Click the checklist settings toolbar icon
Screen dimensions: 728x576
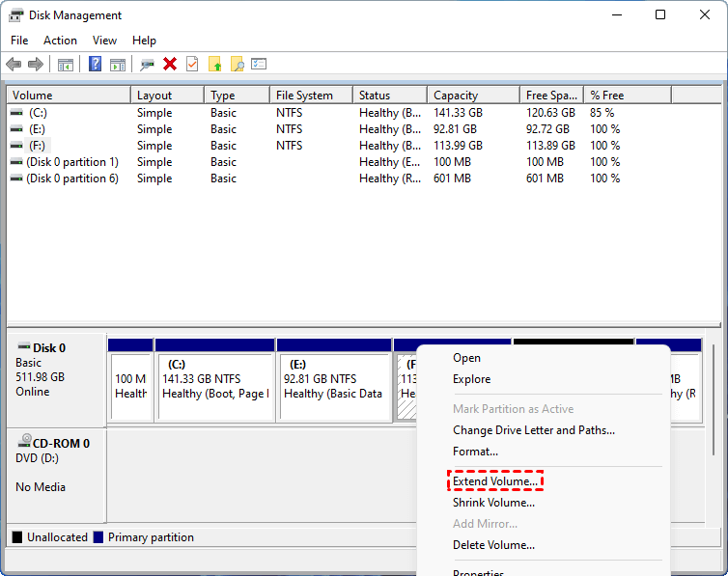tap(259, 64)
